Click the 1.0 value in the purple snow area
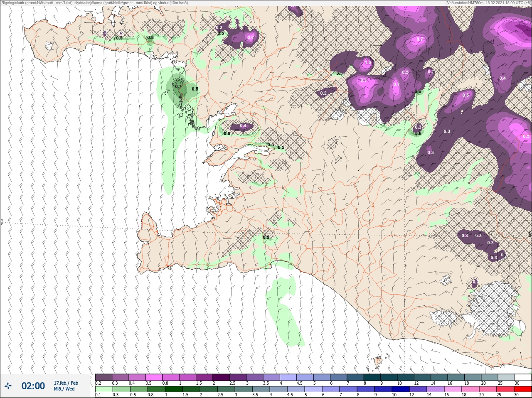The width and height of the screenshot is (532, 398). pyautogui.click(x=367, y=63)
